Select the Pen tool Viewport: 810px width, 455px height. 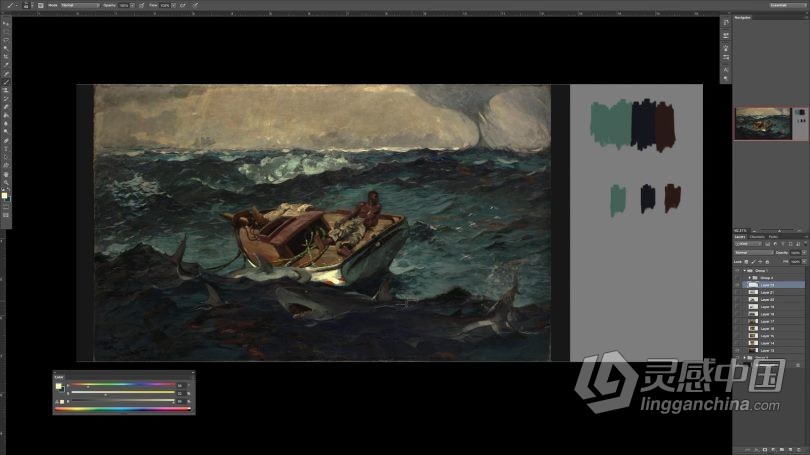click(7, 140)
